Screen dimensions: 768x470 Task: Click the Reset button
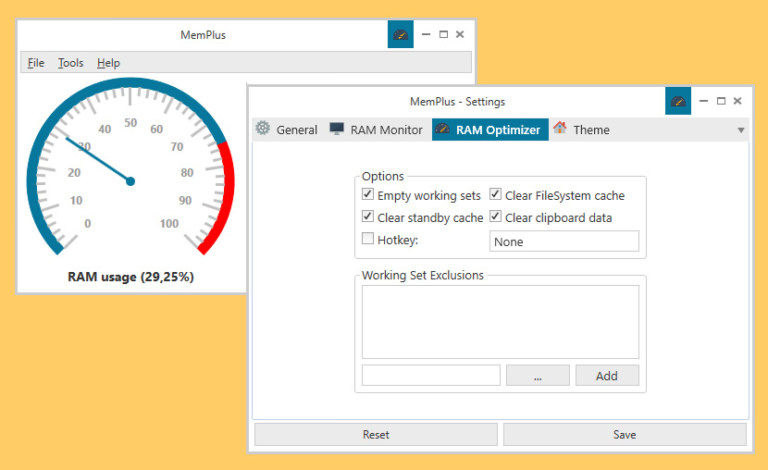[x=375, y=434]
